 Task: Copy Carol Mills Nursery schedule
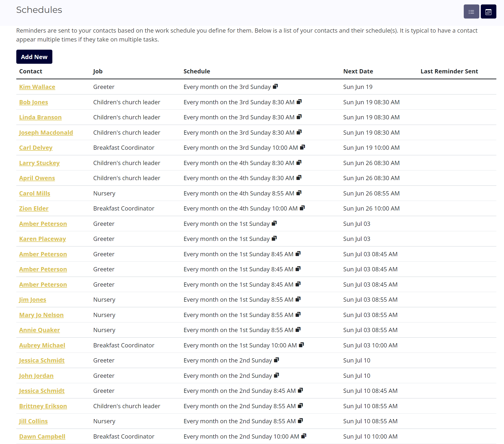(299, 193)
